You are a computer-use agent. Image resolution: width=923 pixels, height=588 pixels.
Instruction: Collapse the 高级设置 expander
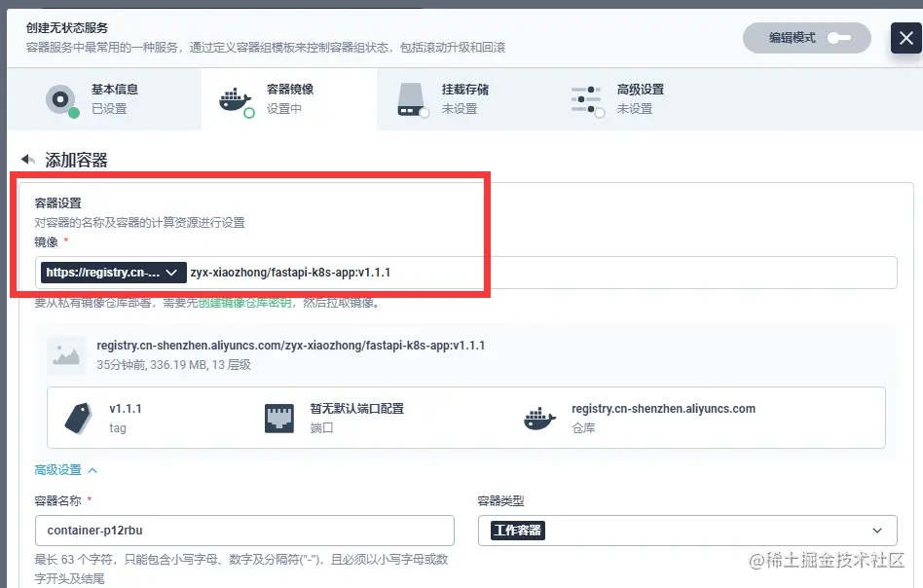(x=65, y=469)
